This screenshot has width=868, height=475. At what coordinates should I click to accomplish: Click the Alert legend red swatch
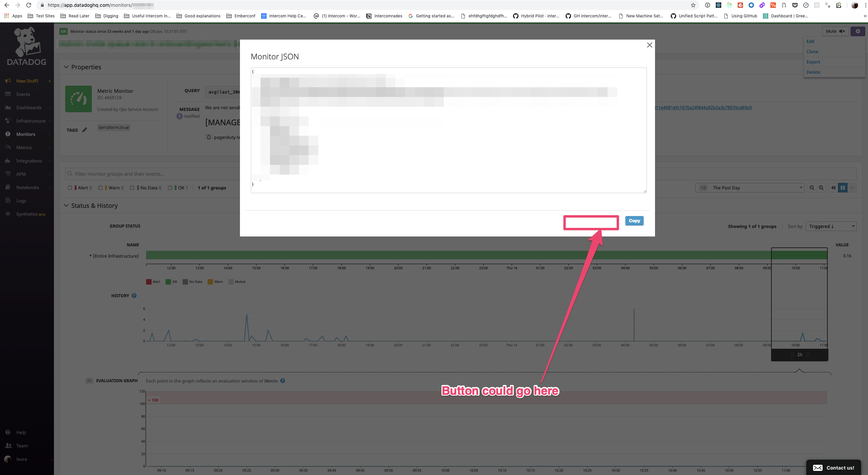pos(148,282)
